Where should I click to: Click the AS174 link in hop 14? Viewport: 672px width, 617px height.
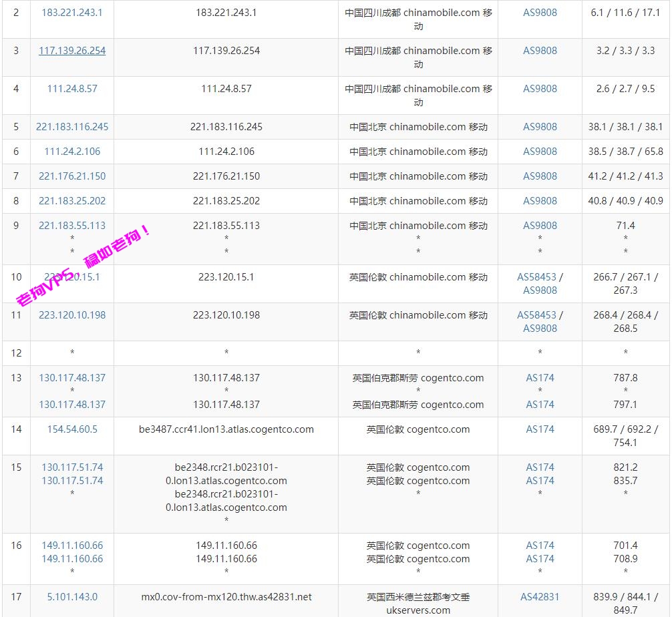[540, 429]
